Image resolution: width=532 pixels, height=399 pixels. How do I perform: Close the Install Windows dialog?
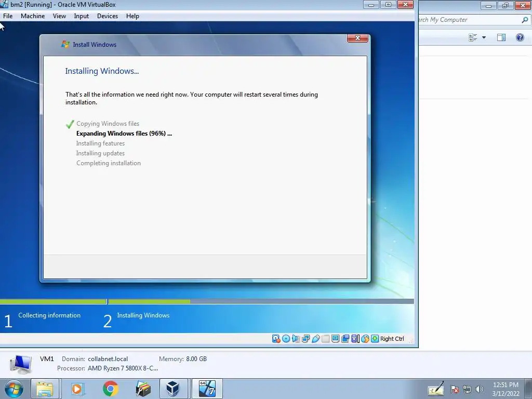[357, 38]
